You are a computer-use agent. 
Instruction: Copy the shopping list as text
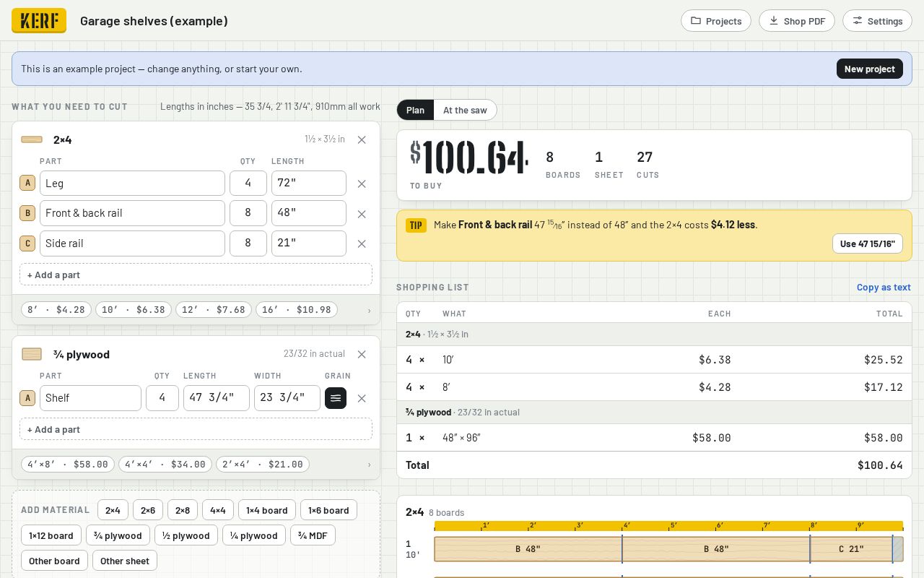click(884, 287)
